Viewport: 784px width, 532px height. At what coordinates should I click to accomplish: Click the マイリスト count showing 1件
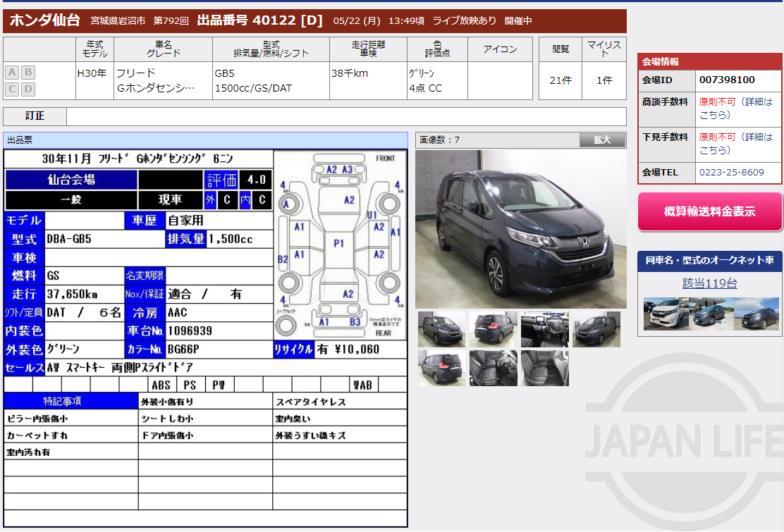click(x=604, y=80)
